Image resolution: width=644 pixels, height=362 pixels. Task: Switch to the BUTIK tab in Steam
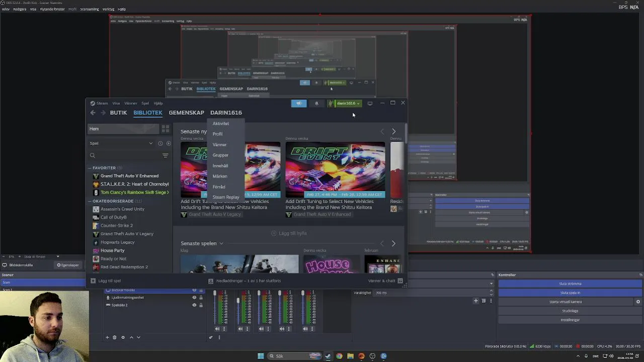[x=119, y=113]
